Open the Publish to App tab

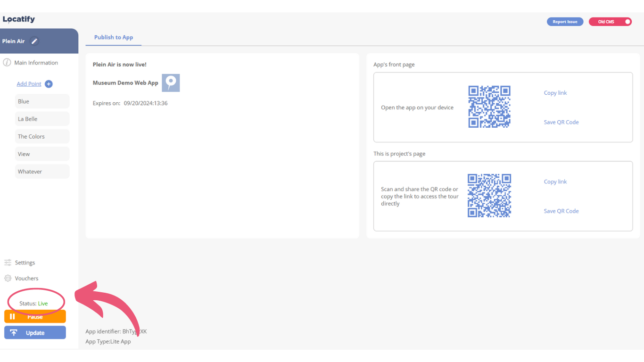[x=114, y=37]
